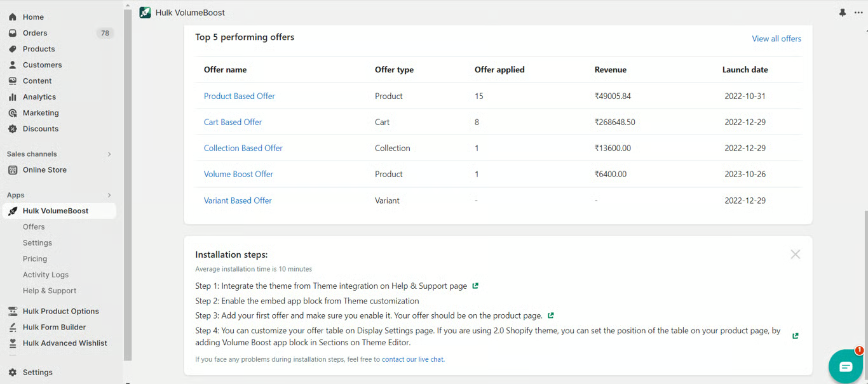
Task: Open the live chat bubble widget
Action: 846,366
